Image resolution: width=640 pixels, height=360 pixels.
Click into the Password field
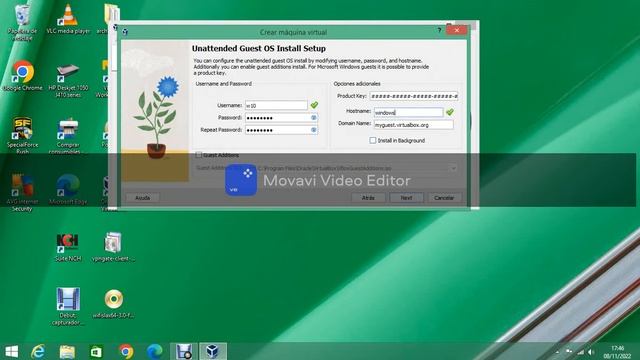(281, 118)
